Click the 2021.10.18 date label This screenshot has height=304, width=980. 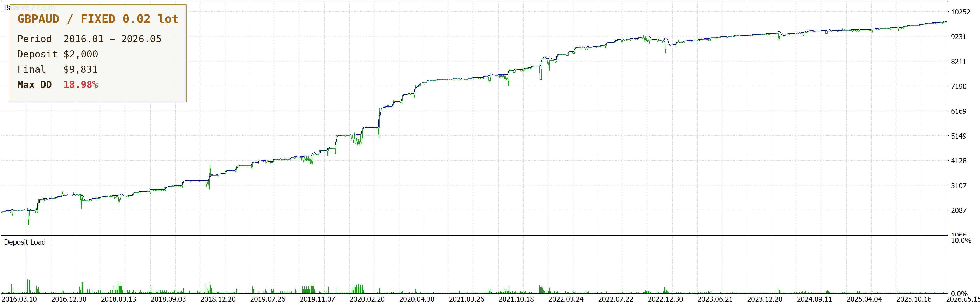[516, 299]
